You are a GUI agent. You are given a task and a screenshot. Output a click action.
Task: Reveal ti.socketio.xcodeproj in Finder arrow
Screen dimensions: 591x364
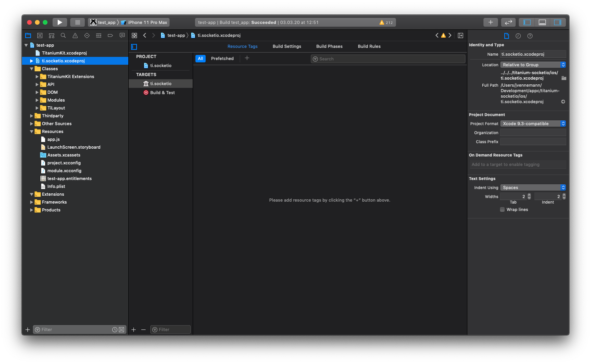[x=563, y=102]
